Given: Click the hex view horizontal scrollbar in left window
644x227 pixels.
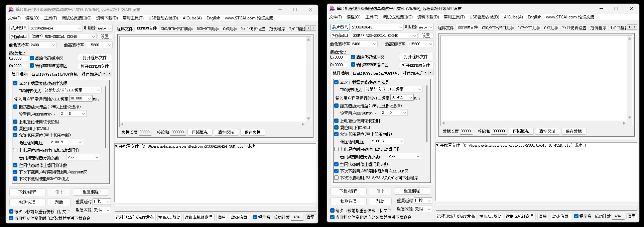Looking at the screenshot, I should click(212, 124).
